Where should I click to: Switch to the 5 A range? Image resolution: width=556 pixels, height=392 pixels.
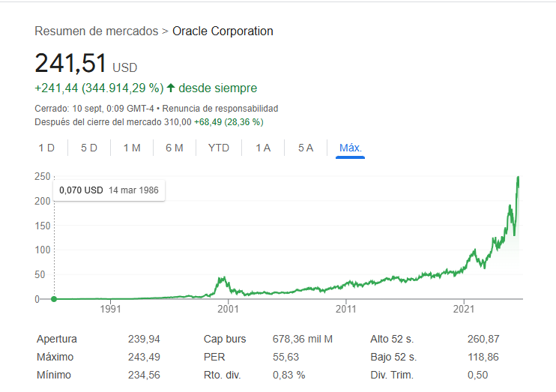point(306,148)
